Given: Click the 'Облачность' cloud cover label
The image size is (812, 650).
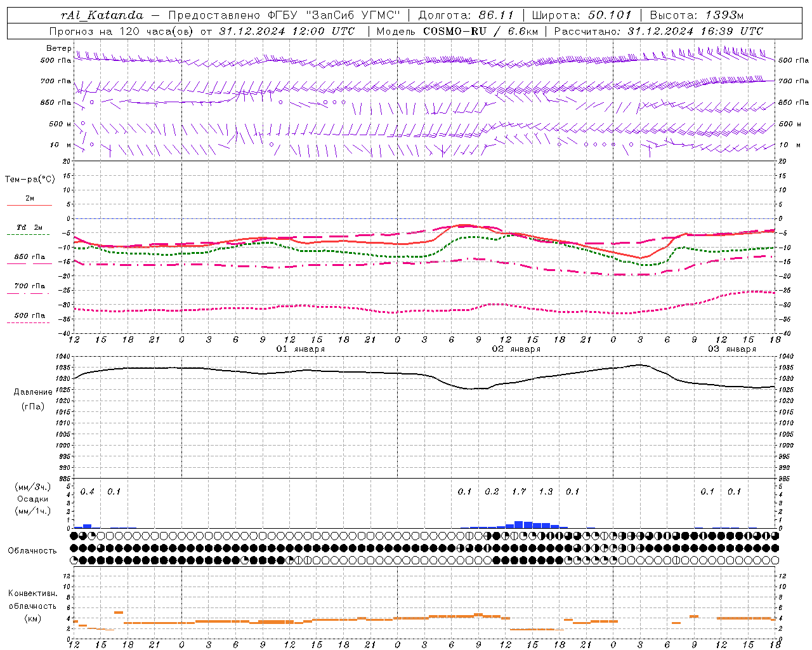Looking at the screenshot, I should [x=32, y=551].
